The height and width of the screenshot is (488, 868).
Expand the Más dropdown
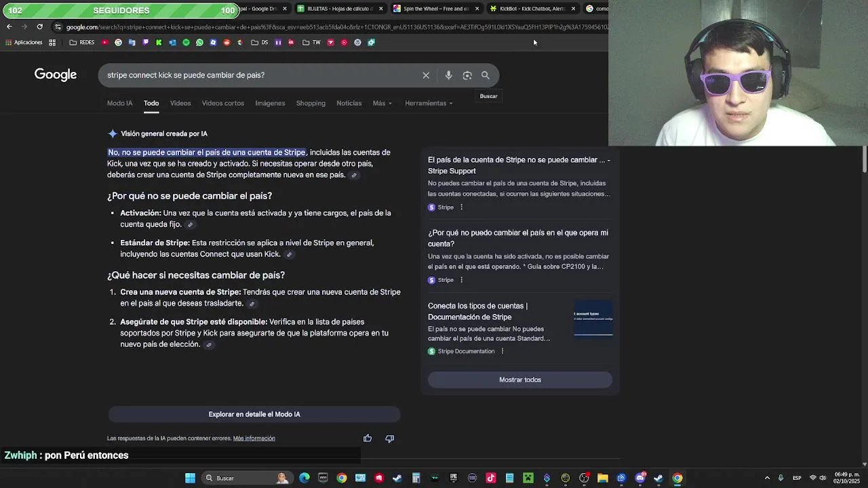tap(382, 103)
